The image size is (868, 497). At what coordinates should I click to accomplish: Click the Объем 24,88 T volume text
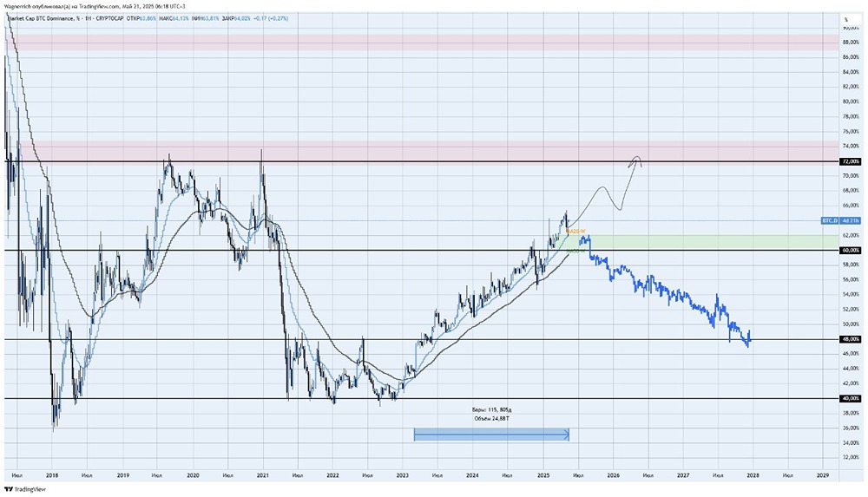point(492,419)
